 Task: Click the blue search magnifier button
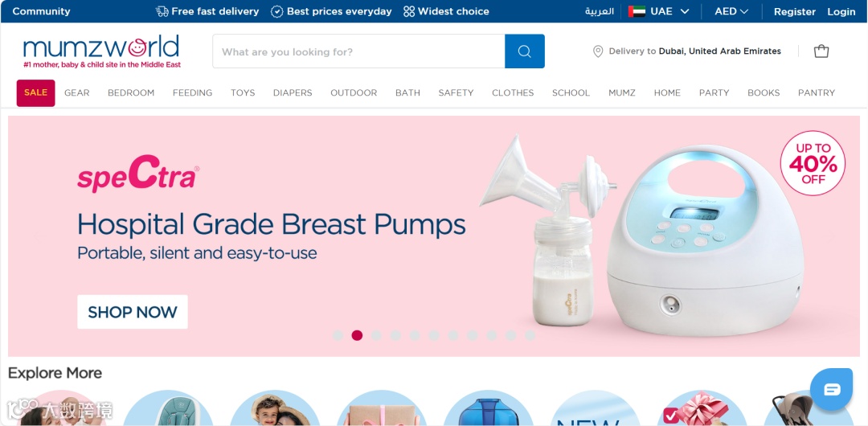click(x=524, y=51)
